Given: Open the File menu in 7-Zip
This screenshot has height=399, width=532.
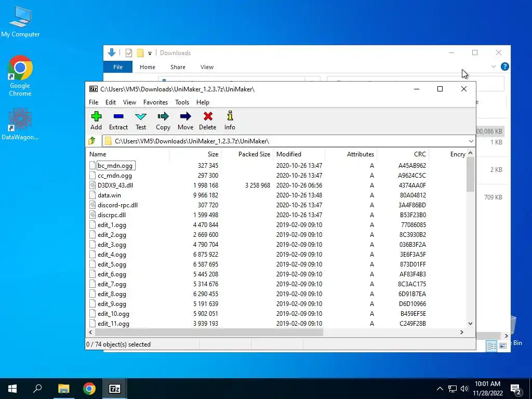Looking at the screenshot, I should tap(94, 102).
